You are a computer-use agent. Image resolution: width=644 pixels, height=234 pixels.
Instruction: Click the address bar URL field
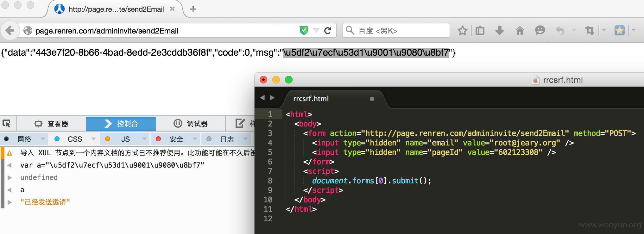[165, 31]
